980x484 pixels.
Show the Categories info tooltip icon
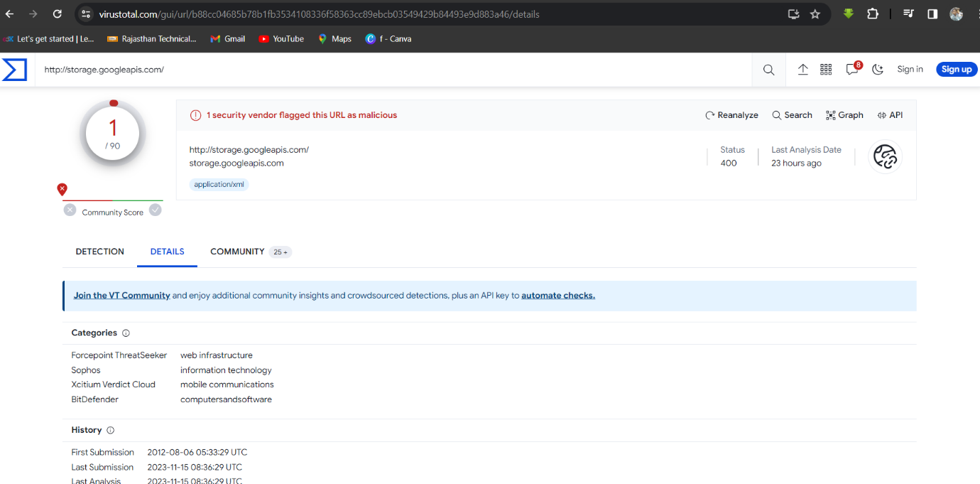(x=126, y=333)
